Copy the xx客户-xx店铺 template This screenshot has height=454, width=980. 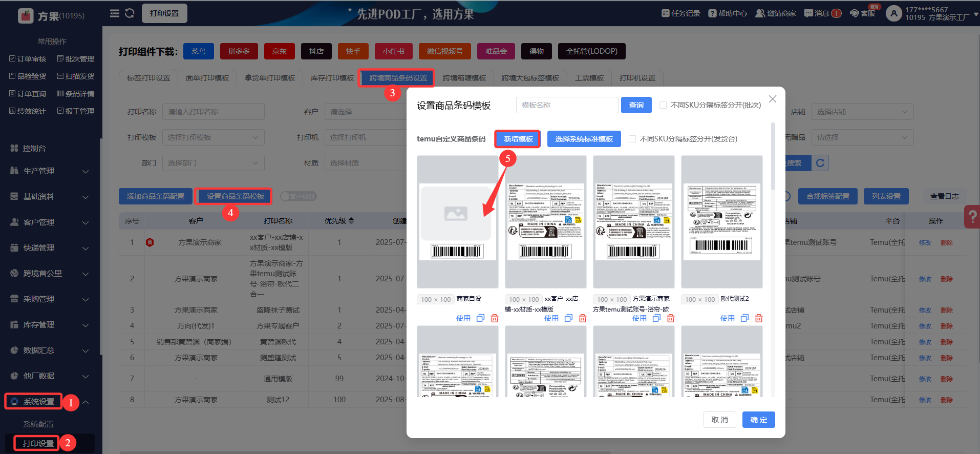pos(568,318)
